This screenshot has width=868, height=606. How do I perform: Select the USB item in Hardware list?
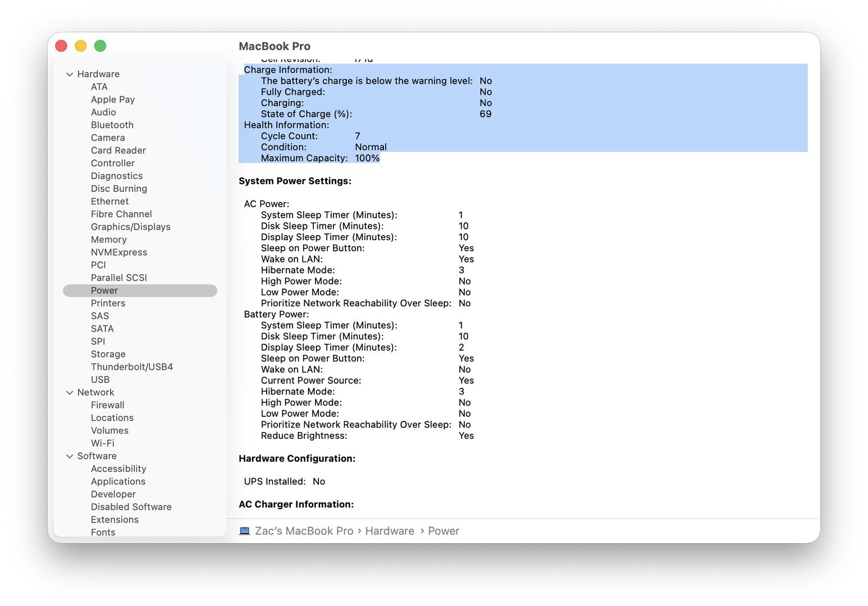(100, 379)
